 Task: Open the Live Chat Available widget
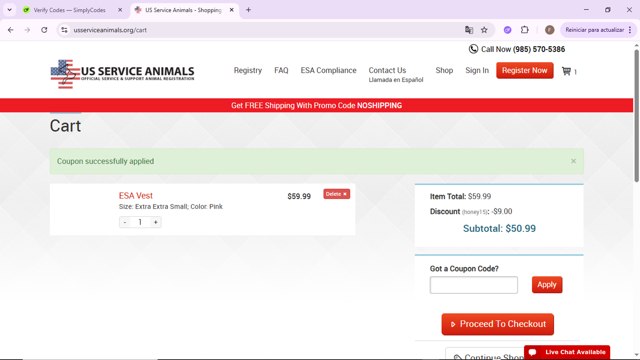pyautogui.click(x=567, y=352)
